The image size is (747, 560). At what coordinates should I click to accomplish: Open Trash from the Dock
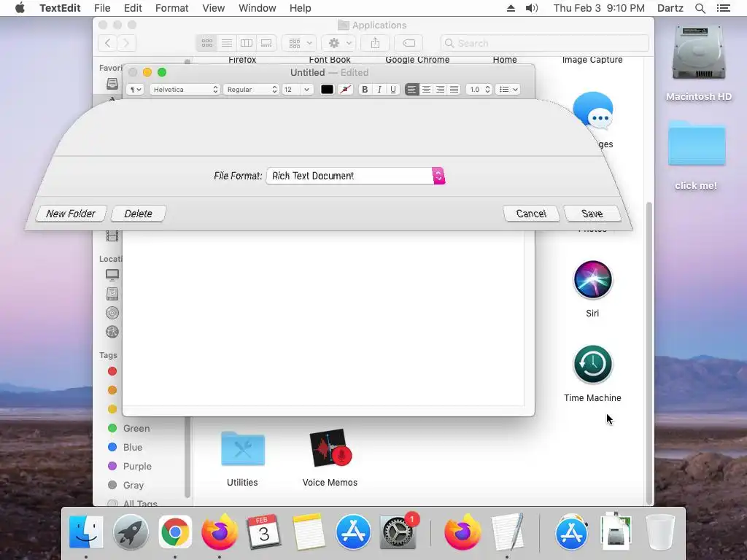point(660,532)
